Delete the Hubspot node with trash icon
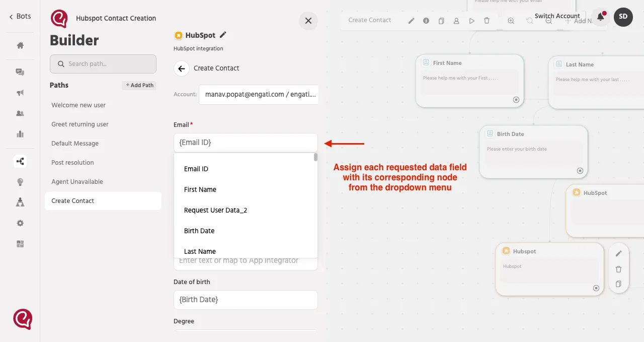644x342 pixels. click(619, 269)
